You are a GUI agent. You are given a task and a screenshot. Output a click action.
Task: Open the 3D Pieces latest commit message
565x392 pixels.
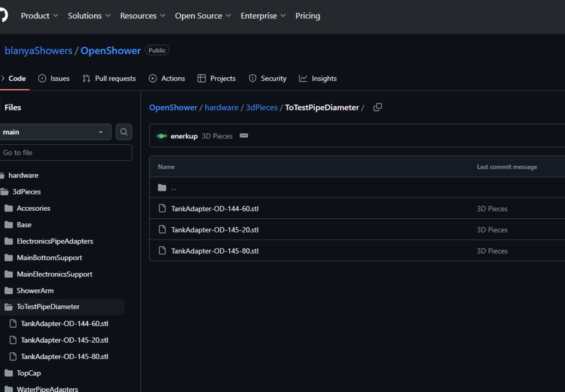pyautogui.click(x=217, y=136)
